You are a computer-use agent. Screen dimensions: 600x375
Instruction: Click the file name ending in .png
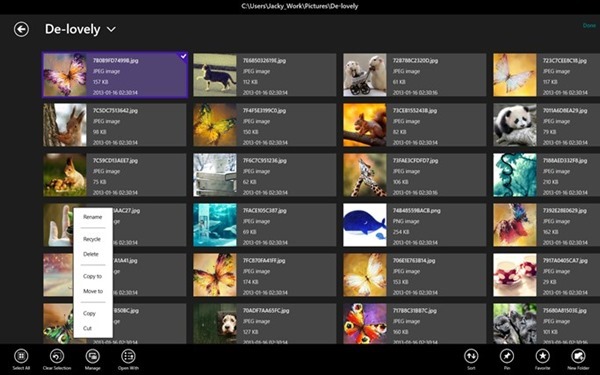pyautogui.click(x=417, y=210)
